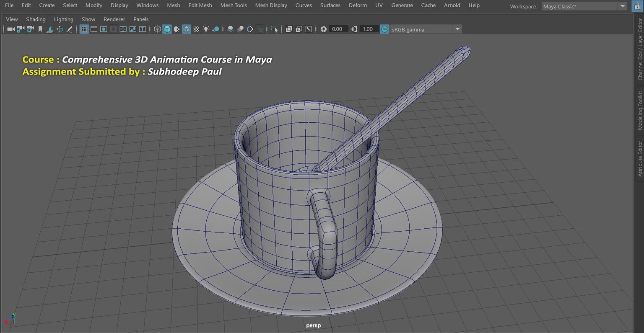Open the Workspace Maya Classic dropdown
Screen dimensions: 644x333
pyautogui.click(x=584, y=6)
